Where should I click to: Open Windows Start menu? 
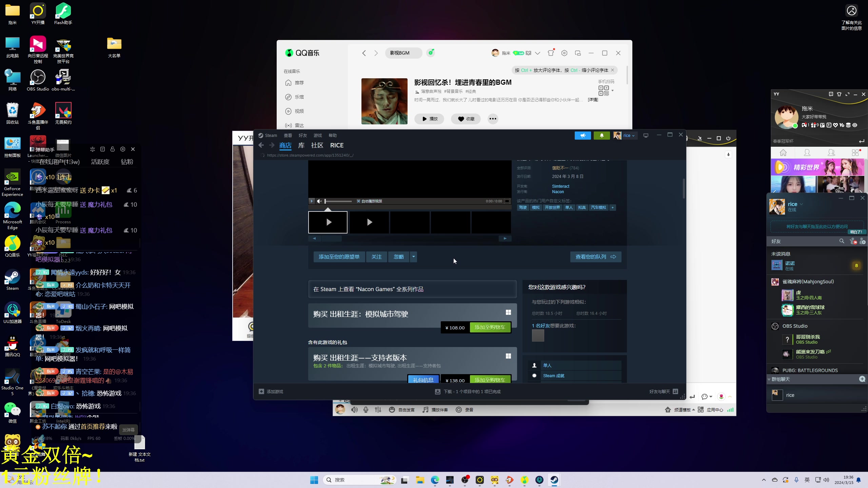(x=314, y=480)
